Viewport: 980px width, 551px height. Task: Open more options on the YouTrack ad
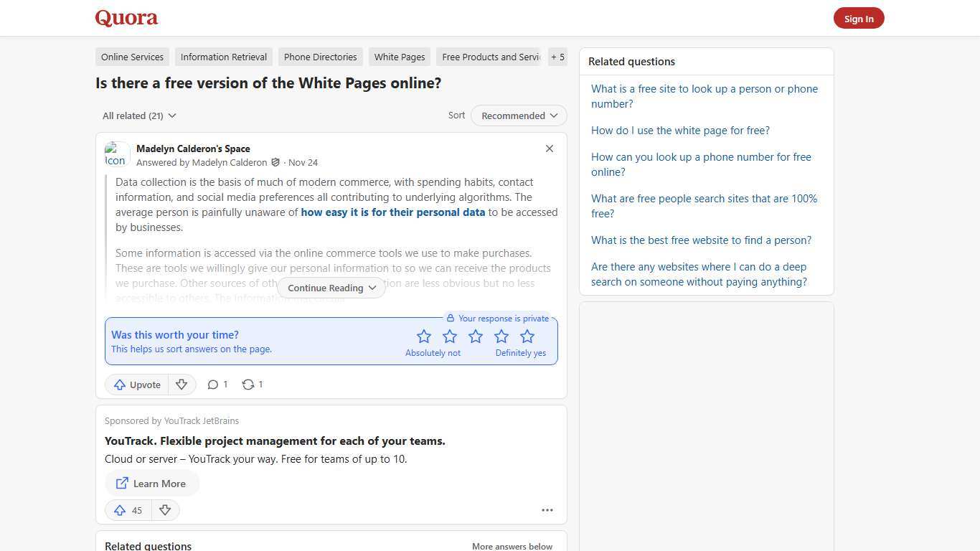[547, 510]
